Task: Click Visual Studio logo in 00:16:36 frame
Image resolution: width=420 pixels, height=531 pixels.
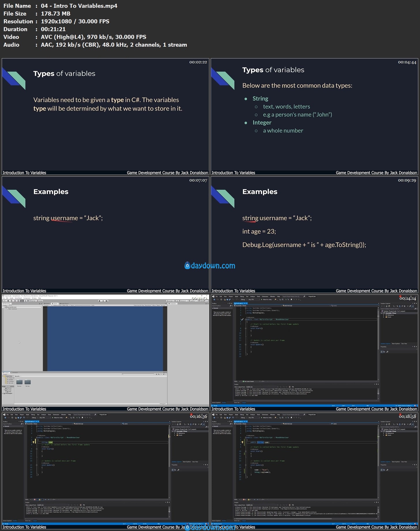Action: pos(4,415)
